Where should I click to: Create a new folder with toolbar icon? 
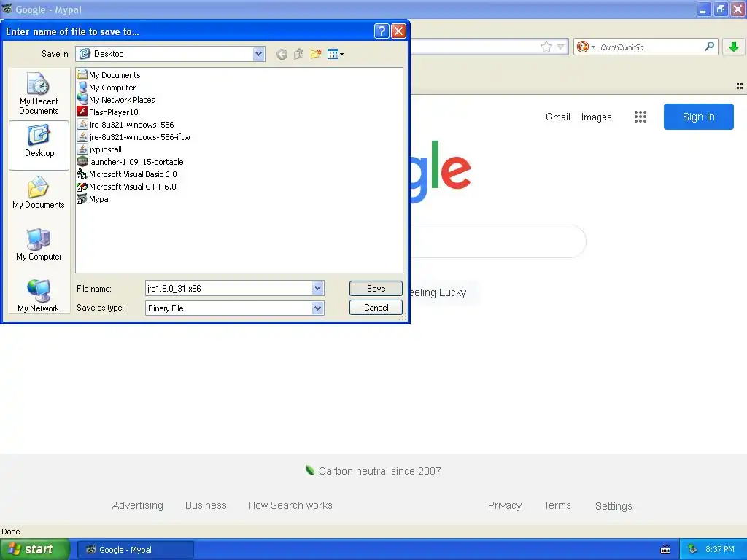tap(316, 54)
